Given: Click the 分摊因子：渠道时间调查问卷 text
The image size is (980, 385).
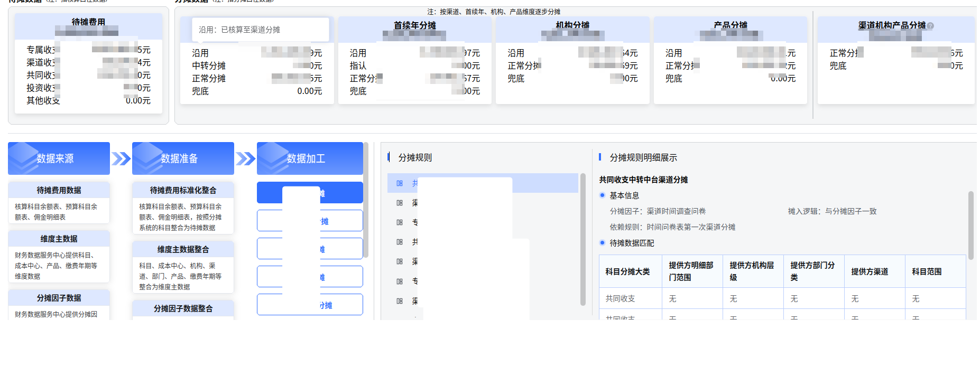Looking at the screenshot, I should coord(658,211).
